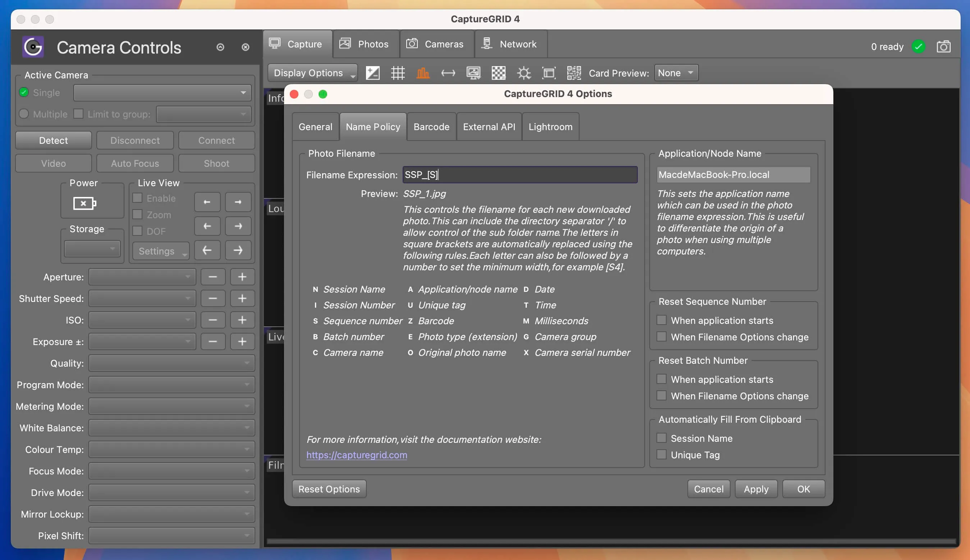
Task: Click Apply in the Options dialog
Action: coord(756,489)
